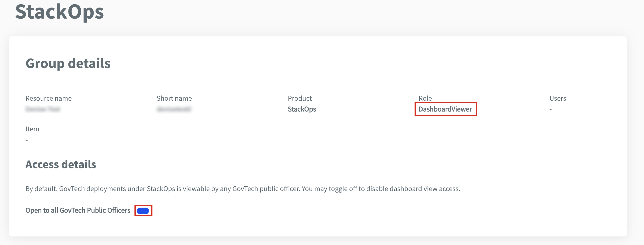Click the Product label

[x=300, y=98]
